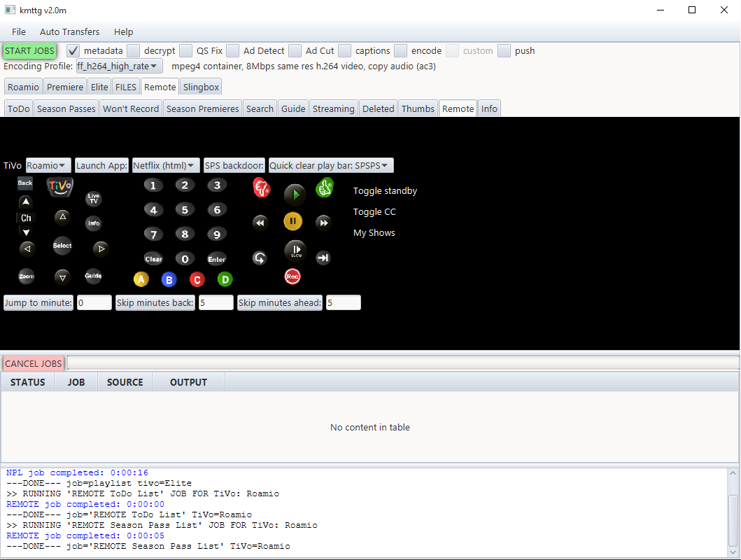The height and width of the screenshot is (560, 741).
Task: Switch to the Season Passes tab
Action: [x=66, y=108]
